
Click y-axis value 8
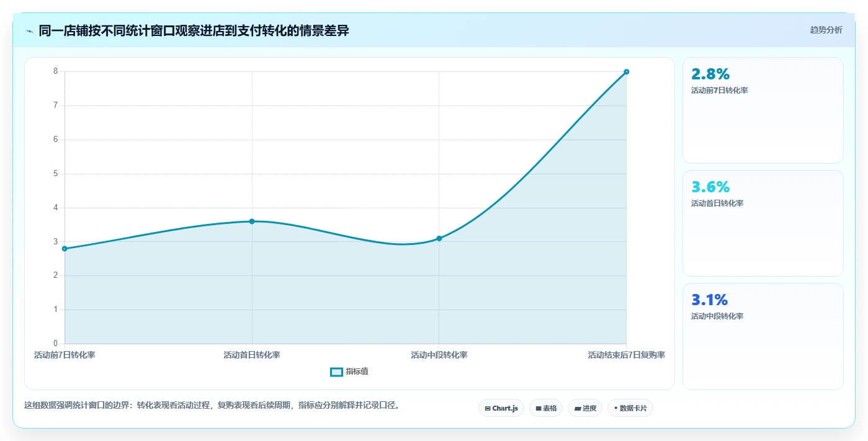[55, 71]
